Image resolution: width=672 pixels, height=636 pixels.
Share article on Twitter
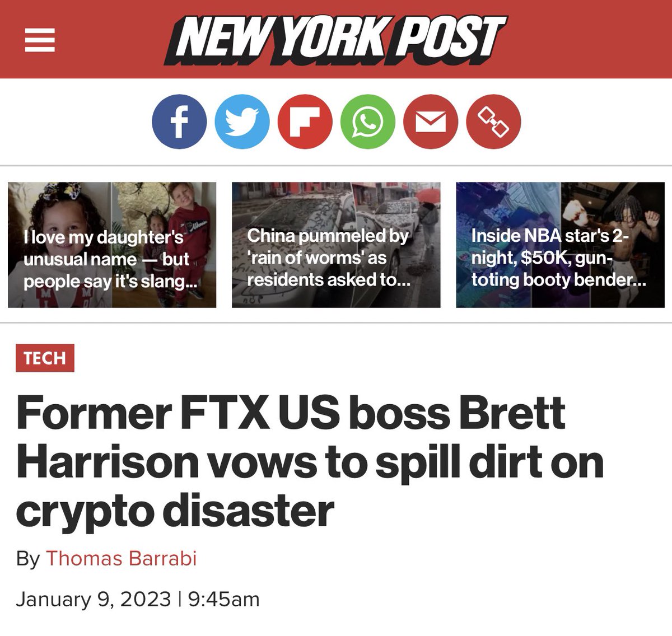(242, 121)
